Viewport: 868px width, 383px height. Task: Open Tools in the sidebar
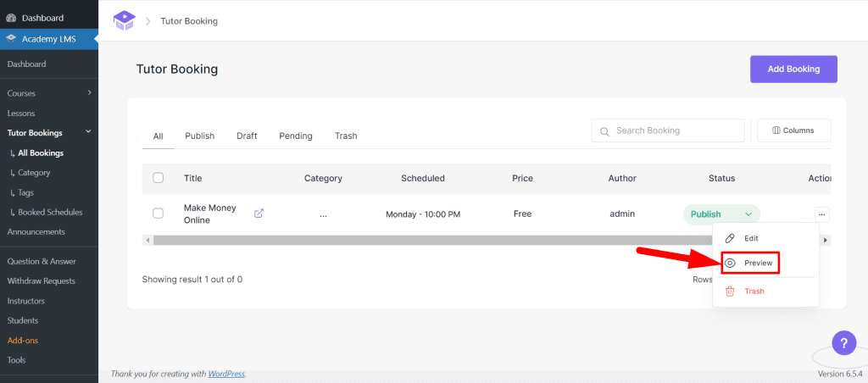click(x=17, y=360)
